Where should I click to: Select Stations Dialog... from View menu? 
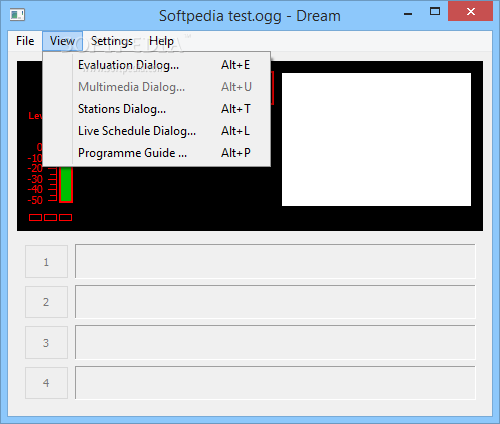(157, 109)
